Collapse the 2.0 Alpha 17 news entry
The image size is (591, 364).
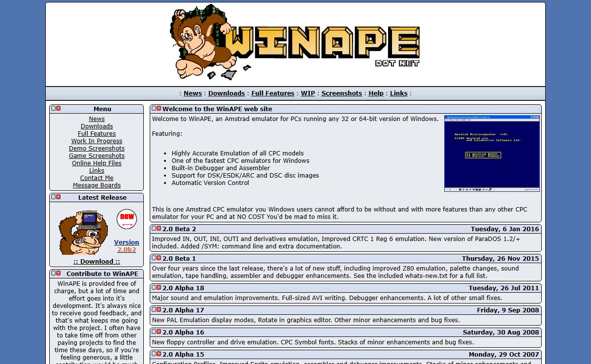pos(154,309)
